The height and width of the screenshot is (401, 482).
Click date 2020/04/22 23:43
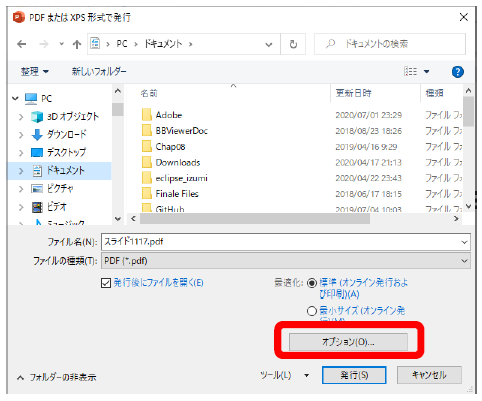click(x=369, y=178)
